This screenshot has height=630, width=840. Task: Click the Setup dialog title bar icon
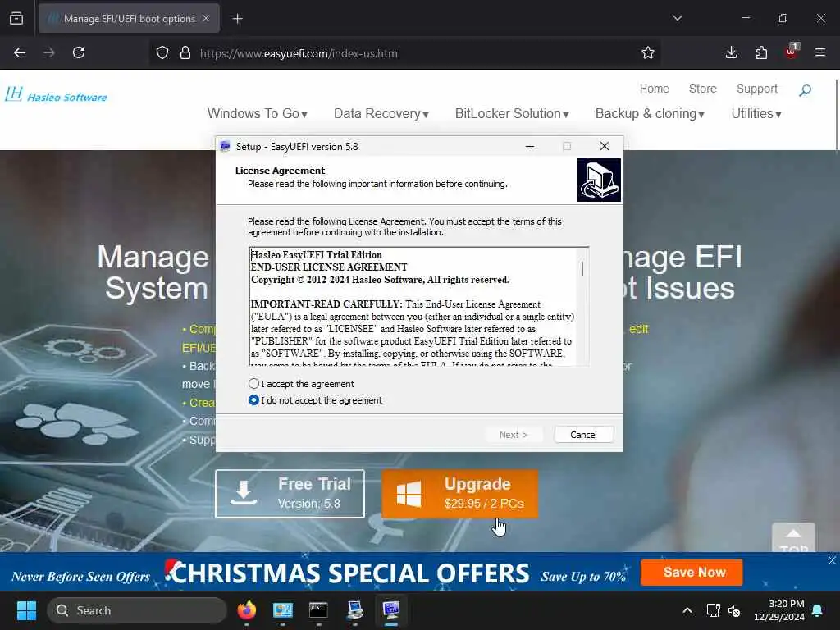(226, 146)
